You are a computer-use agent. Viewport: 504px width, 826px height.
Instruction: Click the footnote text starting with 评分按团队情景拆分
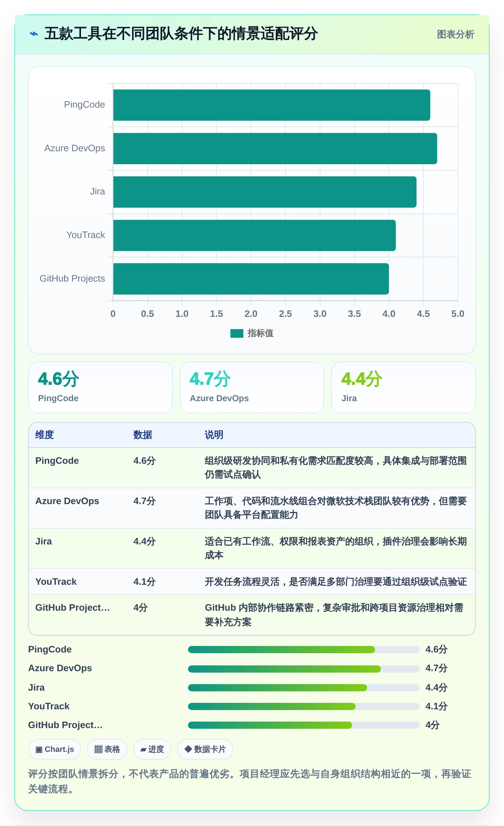(249, 782)
